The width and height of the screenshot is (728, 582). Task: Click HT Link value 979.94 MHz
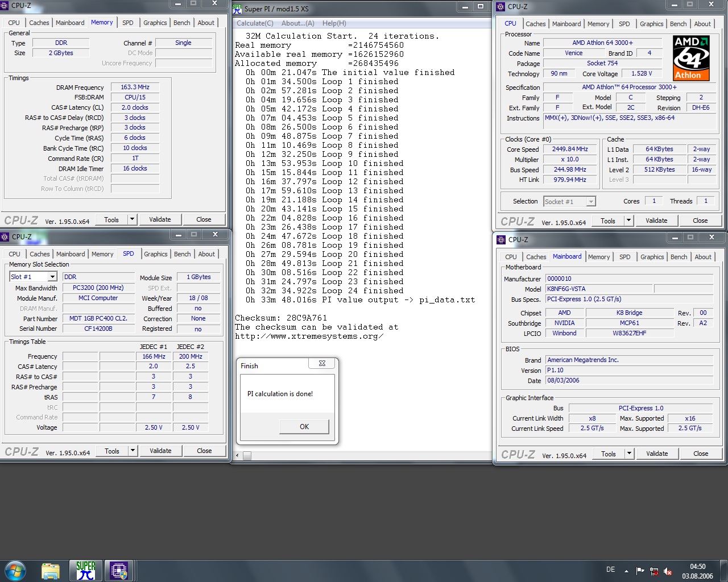pos(570,180)
